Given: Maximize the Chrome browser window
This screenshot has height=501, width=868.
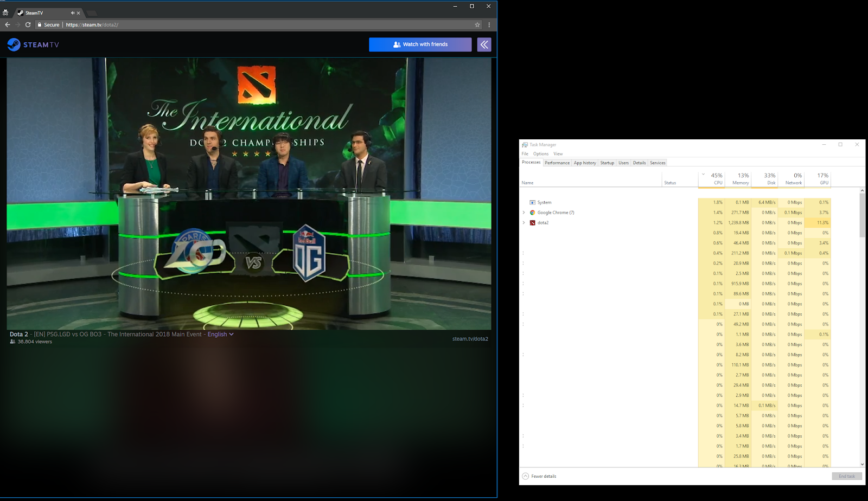Looking at the screenshot, I should click(472, 6).
